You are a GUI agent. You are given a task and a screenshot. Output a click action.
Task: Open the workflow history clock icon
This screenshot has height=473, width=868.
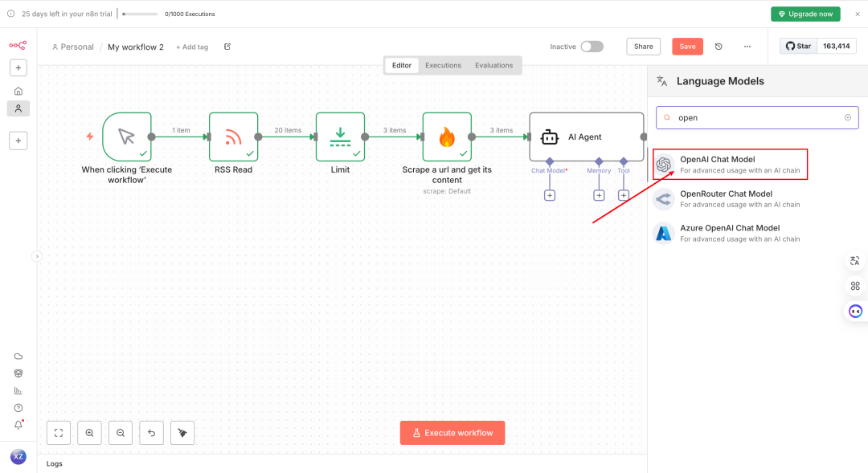pyautogui.click(x=719, y=47)
